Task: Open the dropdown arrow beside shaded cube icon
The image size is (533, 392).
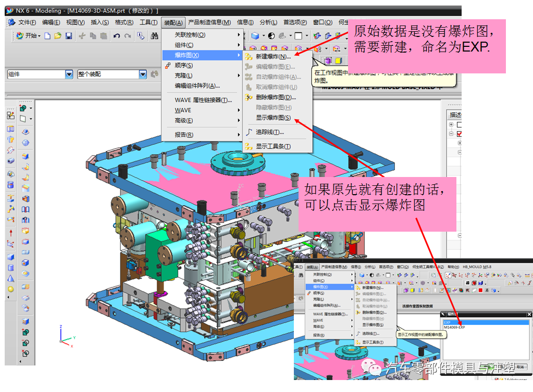Action: coord(264,36)
